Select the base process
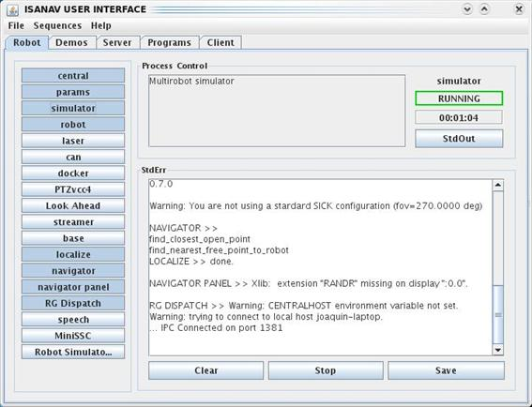Screen dimensions: 532x407 (x=73, y=238)
